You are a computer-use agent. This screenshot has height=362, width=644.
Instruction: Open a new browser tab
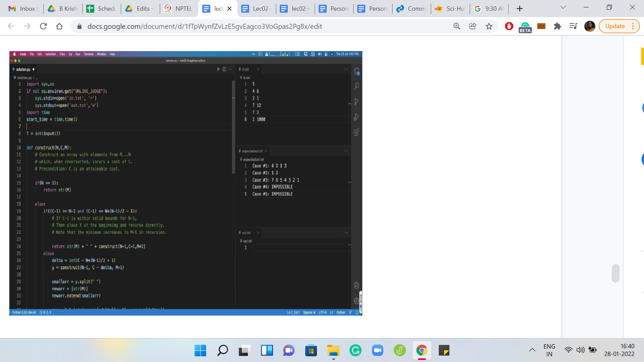click(x=520, y=9)
